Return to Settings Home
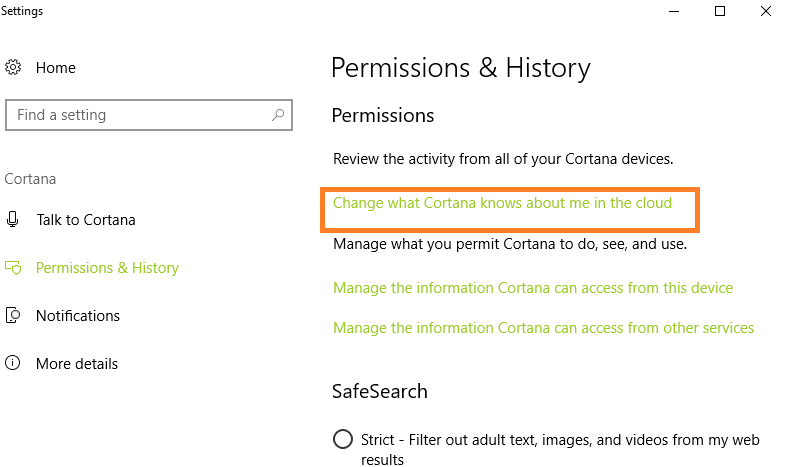This screenshot has height=467, width=788. [56, 67]
